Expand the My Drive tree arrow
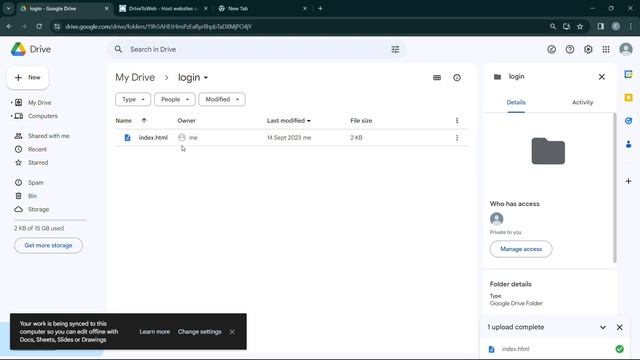640x360 pixels. pyautogui.click(x=11, y=102)
